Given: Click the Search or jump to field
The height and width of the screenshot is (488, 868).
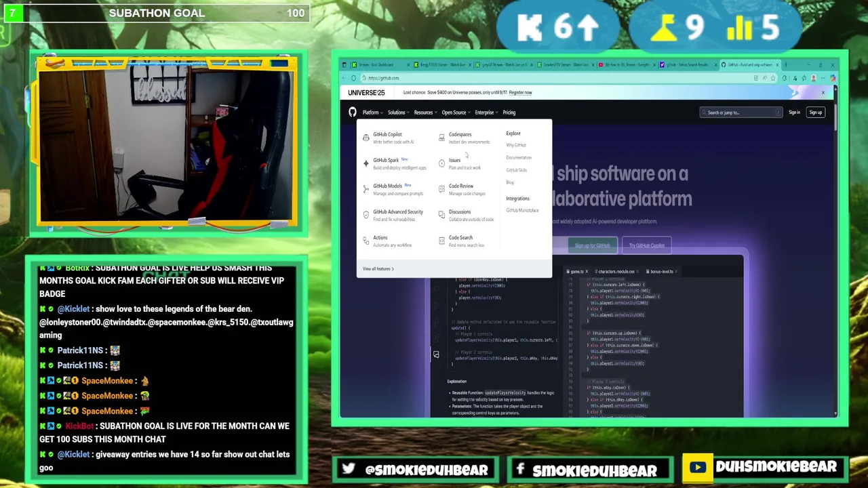Looking at the screenshot, I should [x=741, y=113].
